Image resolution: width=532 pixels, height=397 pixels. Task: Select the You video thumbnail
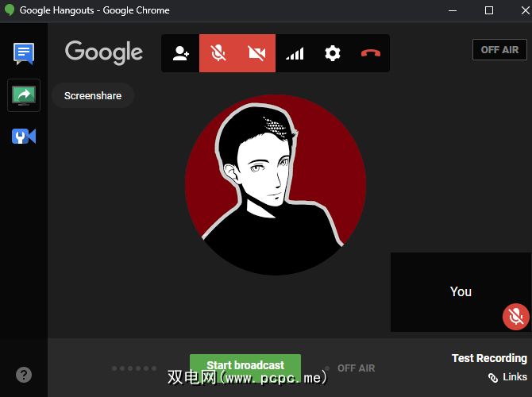click(461, 292)
